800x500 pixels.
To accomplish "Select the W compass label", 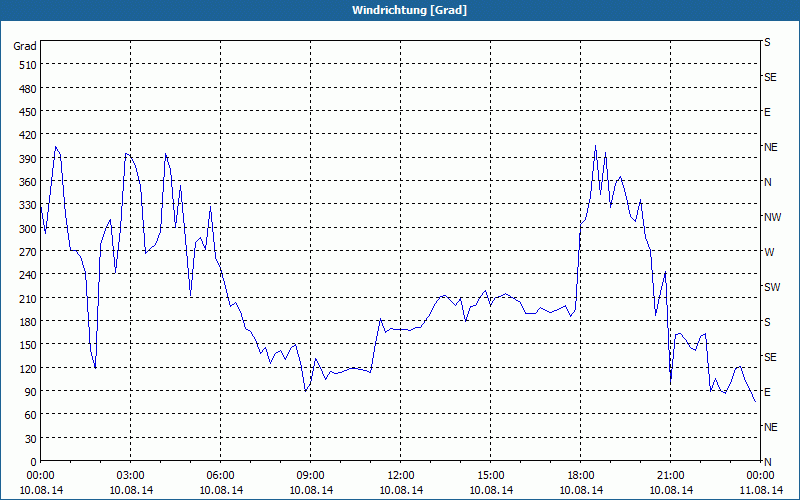I will point(769,252).
